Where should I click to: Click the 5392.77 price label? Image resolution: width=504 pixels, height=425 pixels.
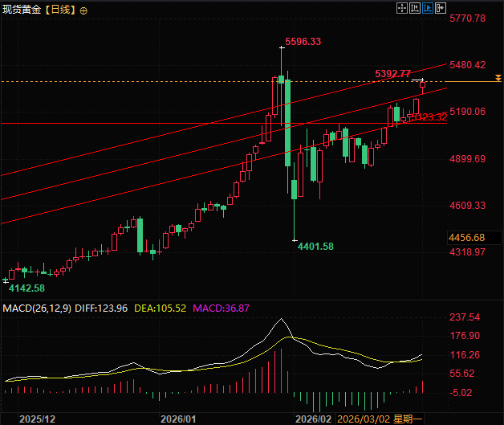[x=392, y=74]
